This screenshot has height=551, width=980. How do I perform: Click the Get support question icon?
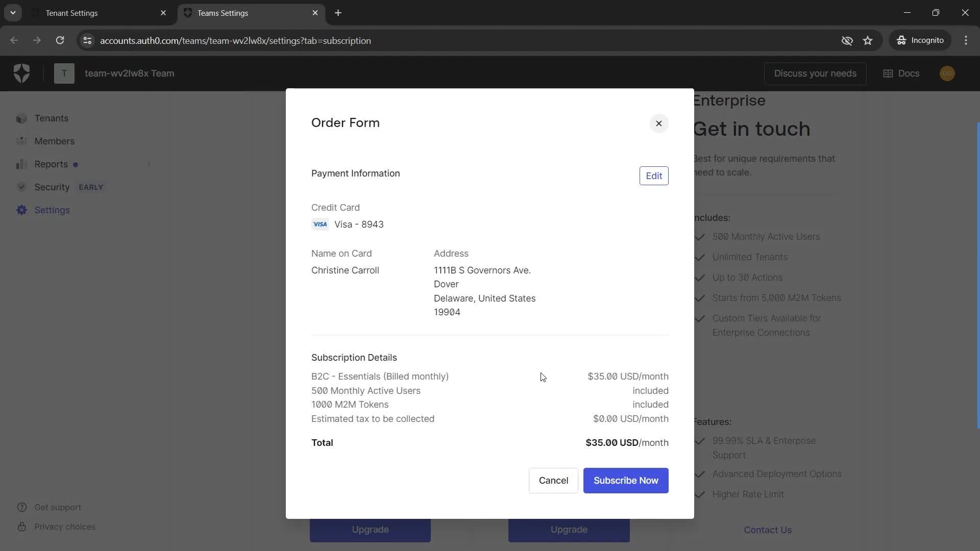21,508
